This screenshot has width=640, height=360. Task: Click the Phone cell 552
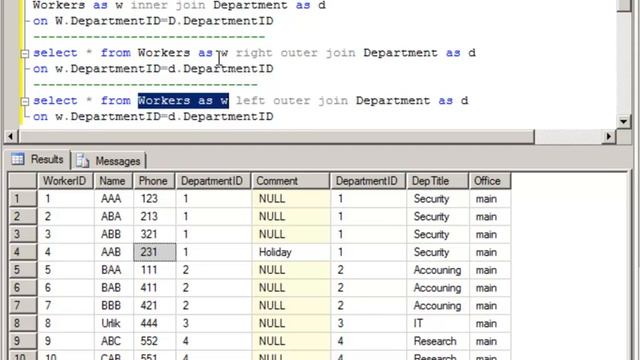point(155,341)
